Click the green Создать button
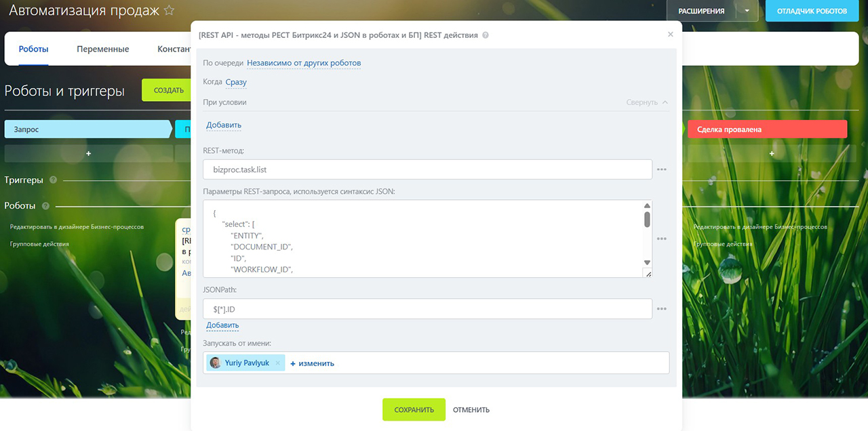 [x=166, y=90]
